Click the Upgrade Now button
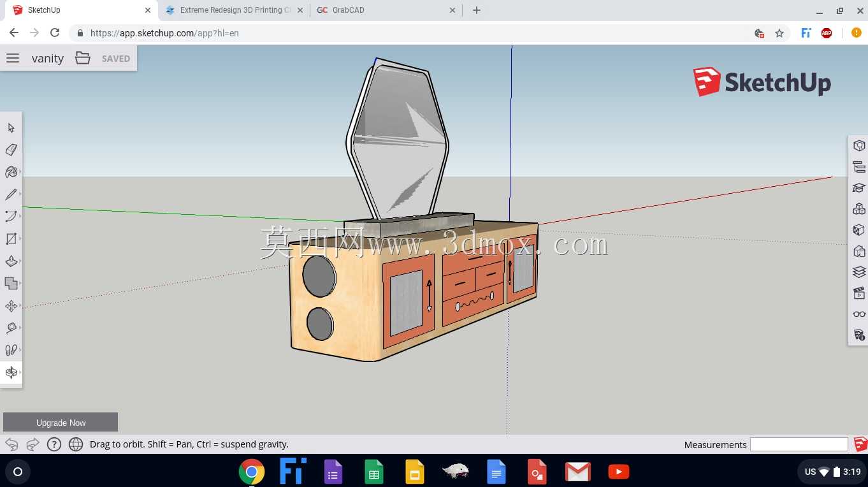The height and width of the screenshot is (487, 868). coord(61,422)
